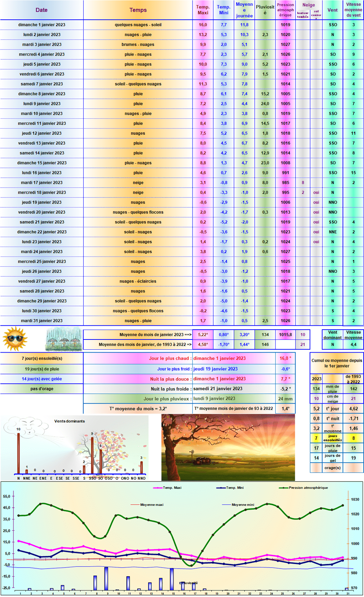This screenshot has height=597, width=364.
Task: Click the -1,70° historical mini average
Action: [223, 344]
